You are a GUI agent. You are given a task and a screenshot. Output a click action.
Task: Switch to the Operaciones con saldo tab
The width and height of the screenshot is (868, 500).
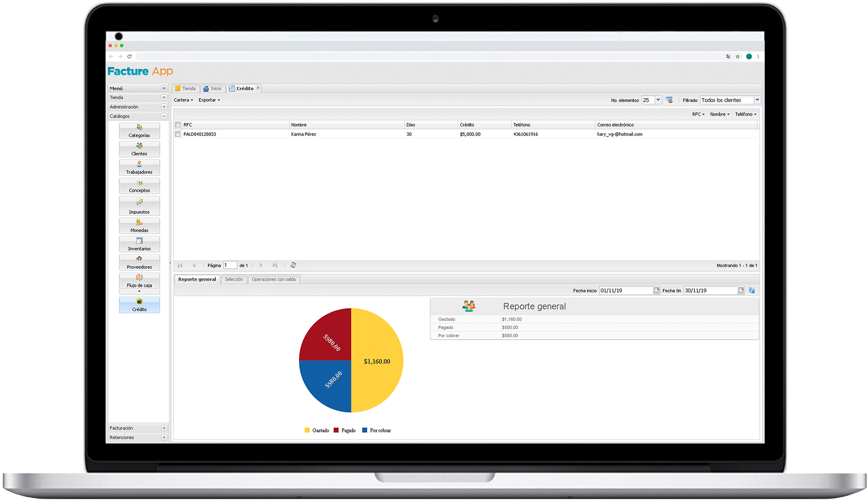tap(274, 279)
